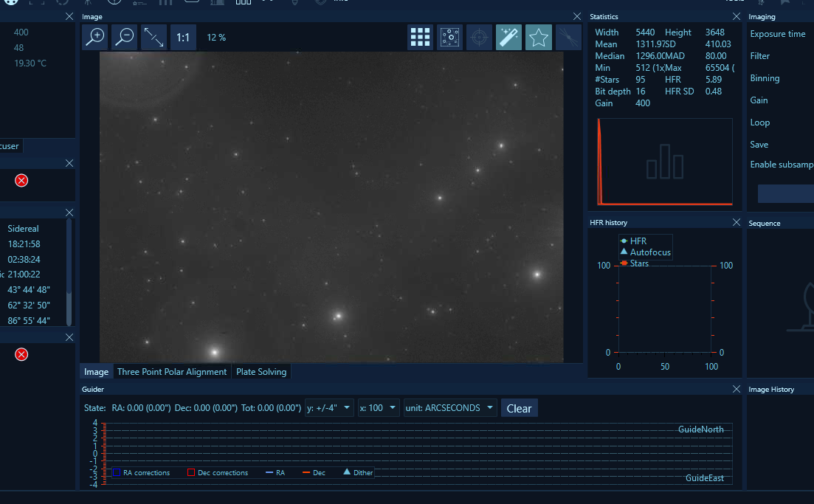The height and width of the screenshot is (504, 814).
Task: Click the 19.30 °C temperature reading
Action: click(x=30, y=63)
